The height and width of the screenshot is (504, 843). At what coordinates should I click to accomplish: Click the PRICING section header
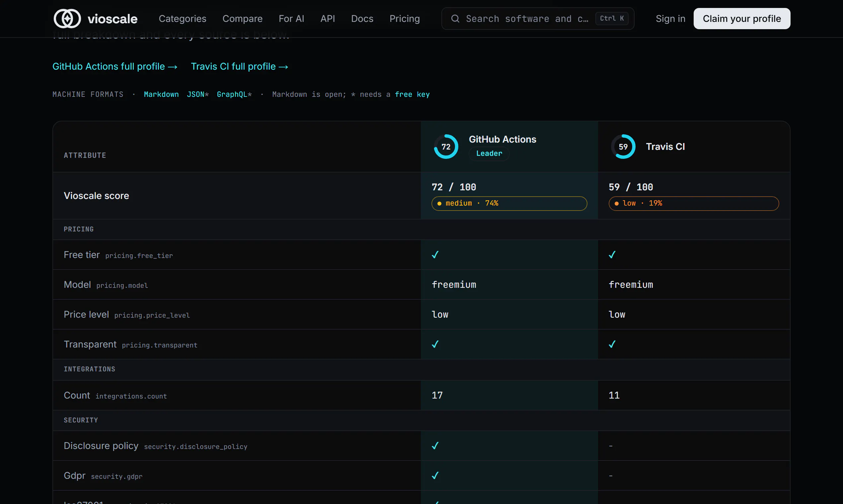click(x=79, y=229)
